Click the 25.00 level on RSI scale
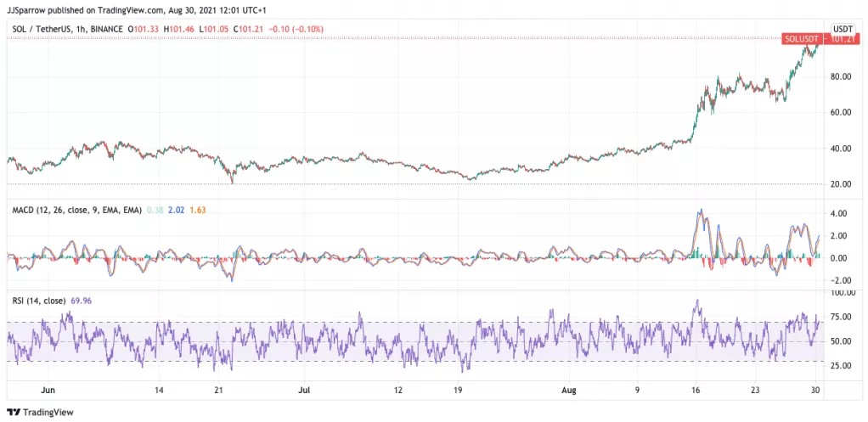 [843, 366]
